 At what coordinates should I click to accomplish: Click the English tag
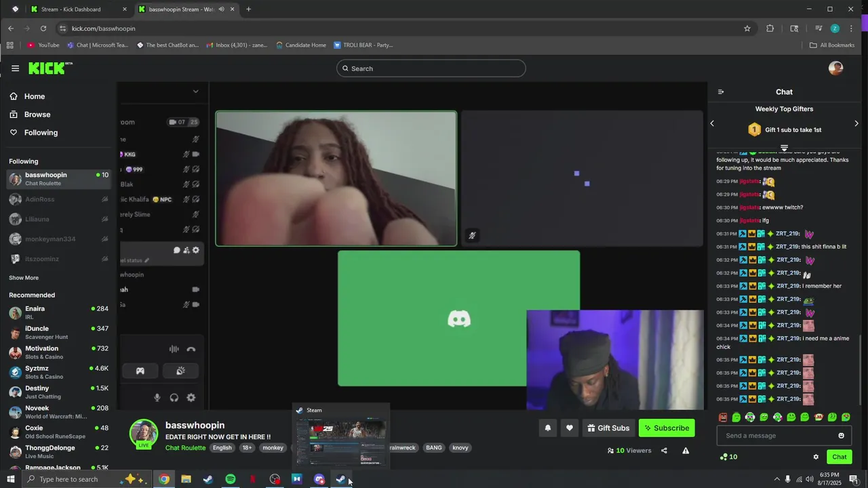tap(222, 448)
